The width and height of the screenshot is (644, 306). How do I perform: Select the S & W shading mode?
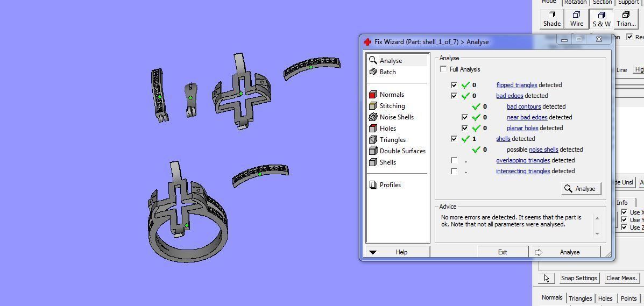pyautogui.click(x=601, y=19)
